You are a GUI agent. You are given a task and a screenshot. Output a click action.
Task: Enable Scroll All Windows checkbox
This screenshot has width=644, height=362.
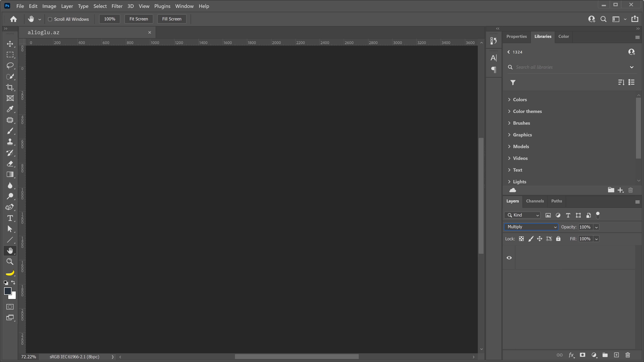(50, 19)
